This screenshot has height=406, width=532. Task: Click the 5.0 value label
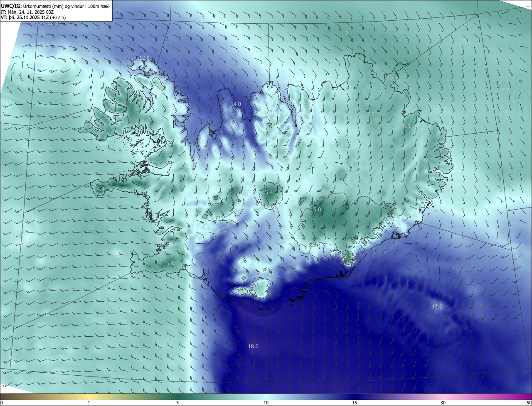[317, 210]
